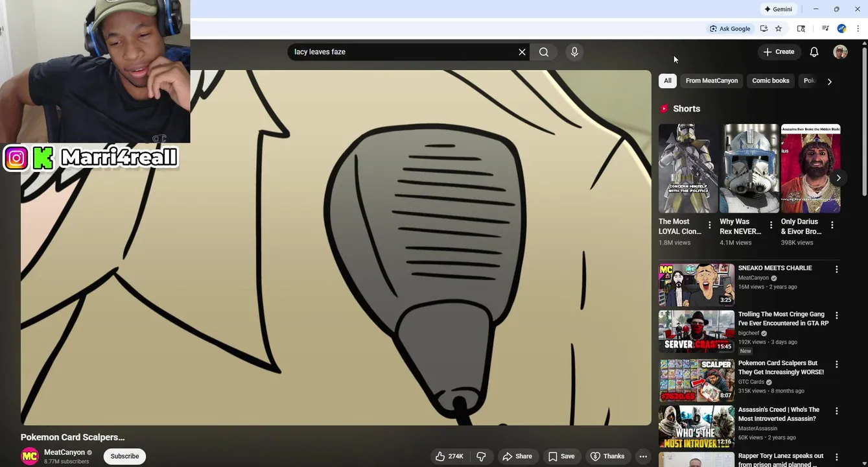Open Chrome side panel search icon
868x467 pixels.
801,29
